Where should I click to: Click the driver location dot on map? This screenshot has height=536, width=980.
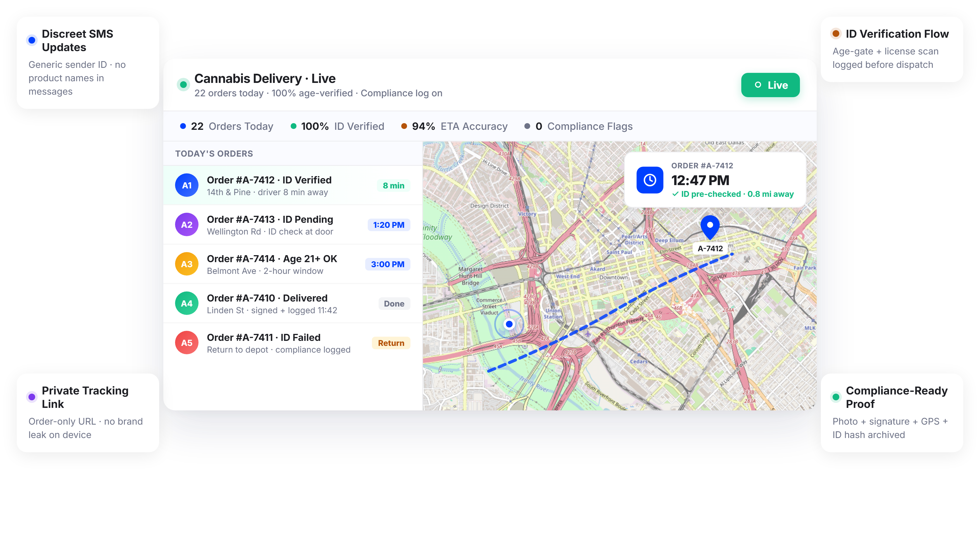point(509,324)
